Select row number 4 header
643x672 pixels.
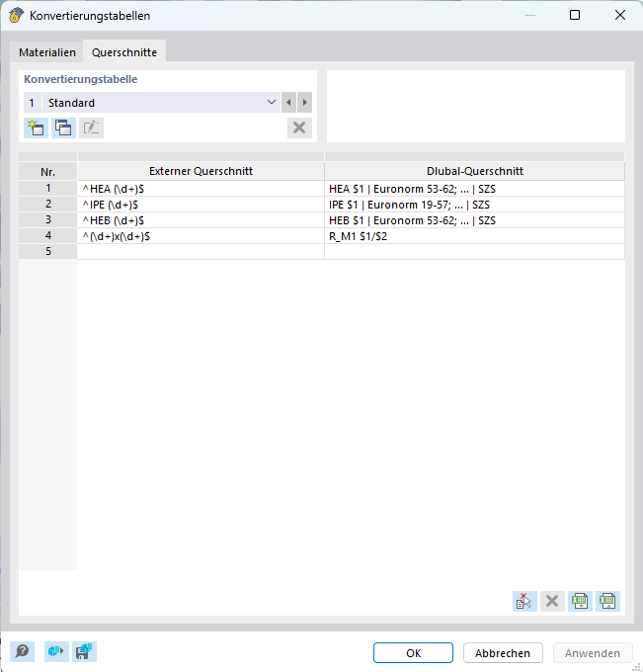(48, 236)
